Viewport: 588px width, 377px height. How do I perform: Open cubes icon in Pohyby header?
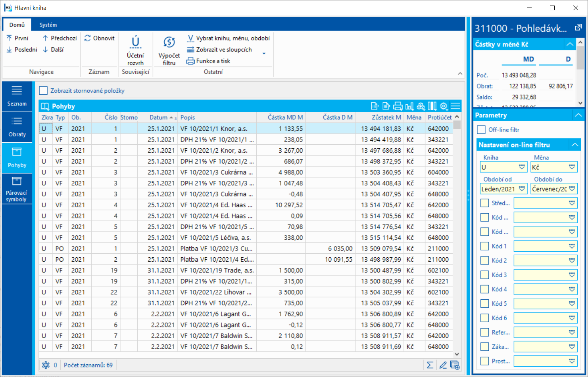point(421,106)
